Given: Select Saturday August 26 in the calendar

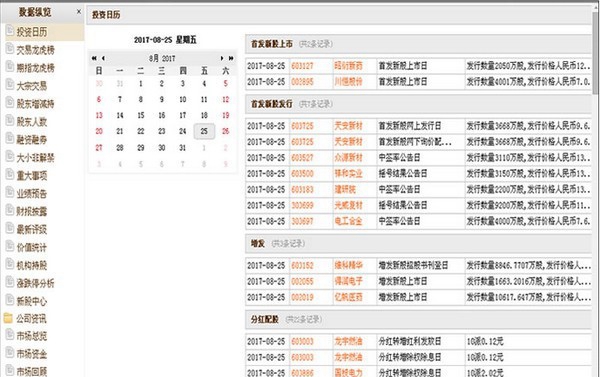Looking at the screenshot, I should [x=226, y=131].
